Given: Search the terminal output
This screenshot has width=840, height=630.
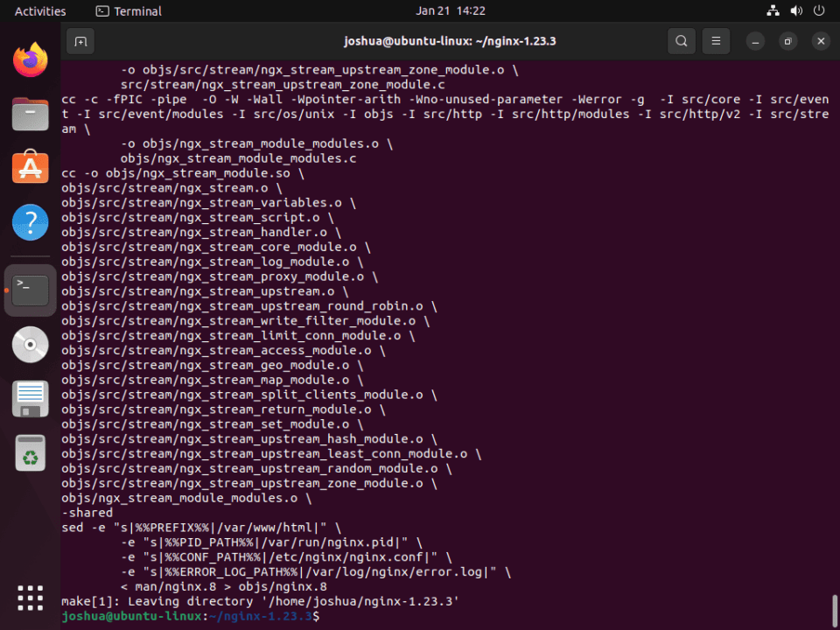Looking at the screenshot, I should tap(681, 41).
